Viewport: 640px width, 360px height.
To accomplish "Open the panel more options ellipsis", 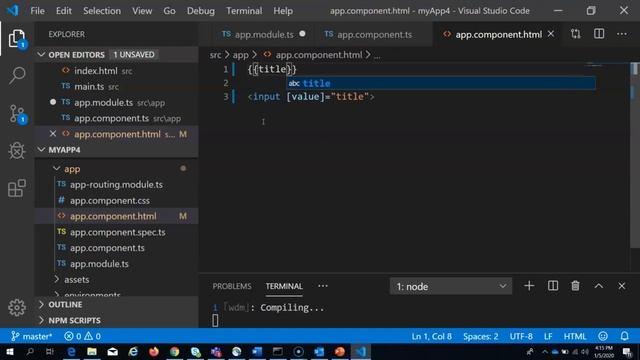I will [x=323, y=286].
